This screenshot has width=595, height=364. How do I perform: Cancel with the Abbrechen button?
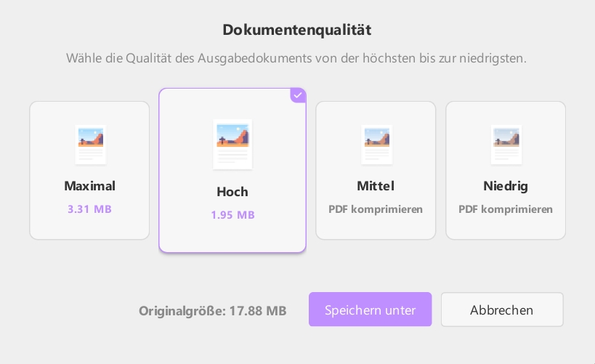pos(502,310)
